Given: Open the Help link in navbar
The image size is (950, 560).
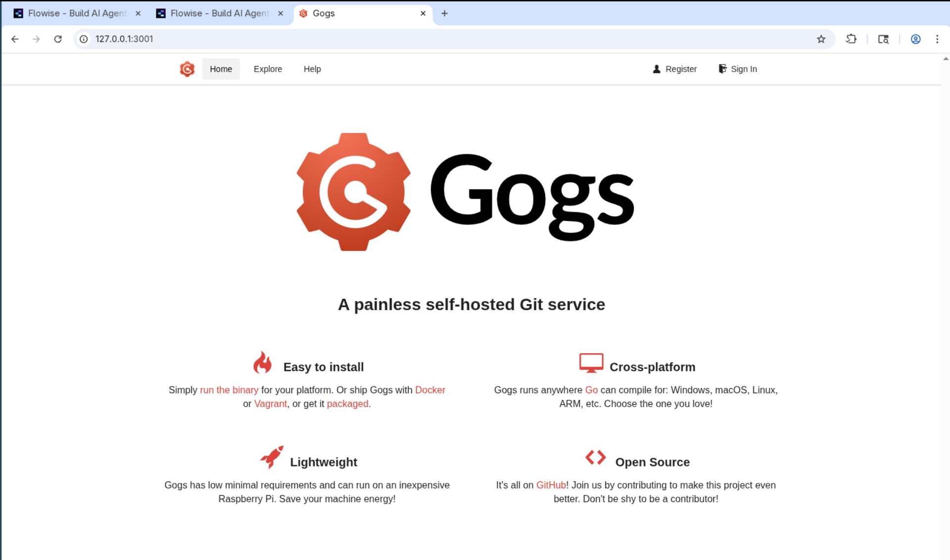Looking at the screenshot, I should 312,69.
